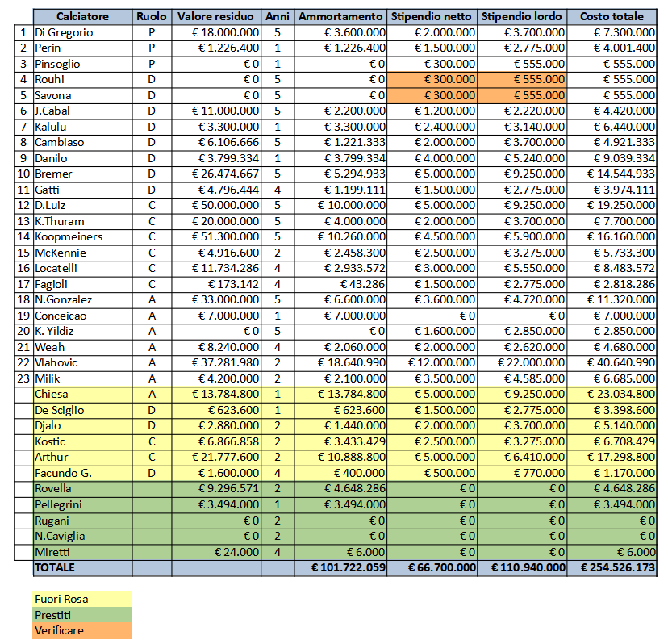Select Weah's Valore residuo € 8.240.000
The image size is (668, 644).
pos(216,347)
